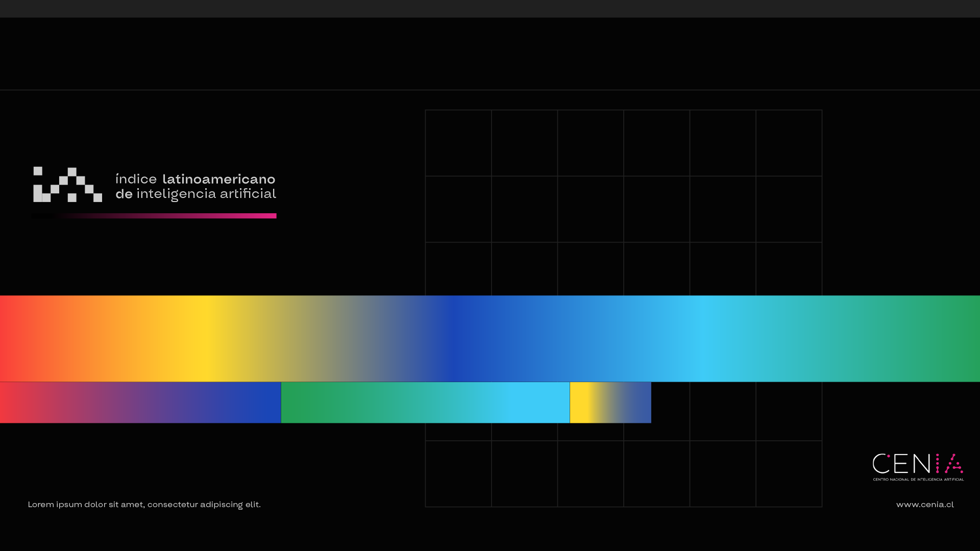Open the www.cenia.cl link

coord(924,505)
